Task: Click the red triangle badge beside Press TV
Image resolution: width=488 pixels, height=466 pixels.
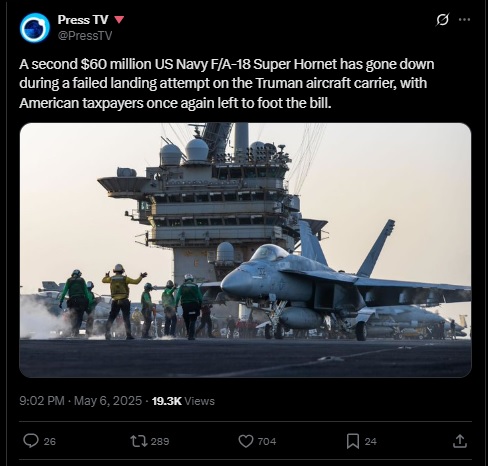Action: pyautogui.click(x=119, y=20)
